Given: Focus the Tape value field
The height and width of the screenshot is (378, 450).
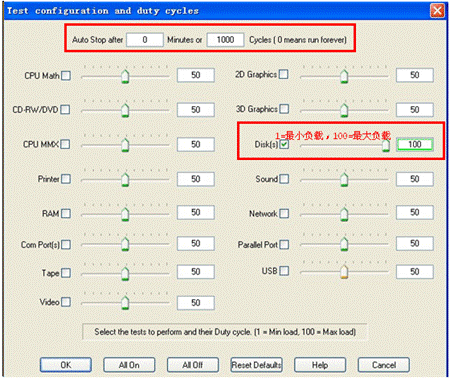Looking at the screenshot, I should coord(196,272).
